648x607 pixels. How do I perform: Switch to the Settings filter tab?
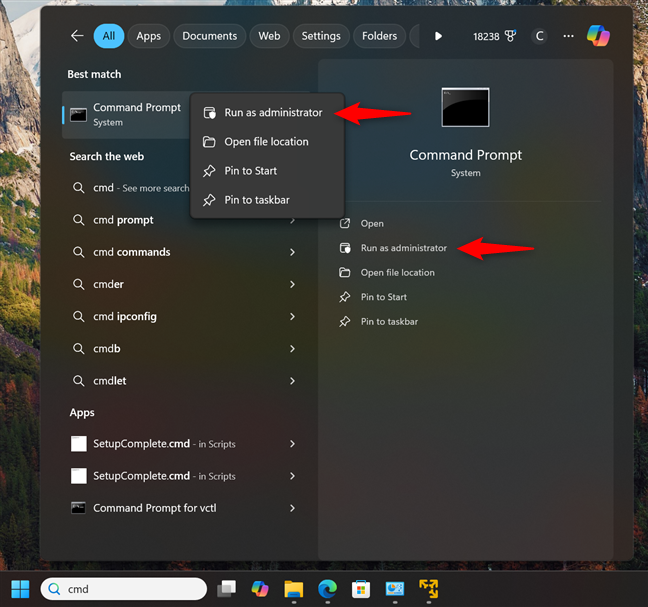tap(321, 36)
